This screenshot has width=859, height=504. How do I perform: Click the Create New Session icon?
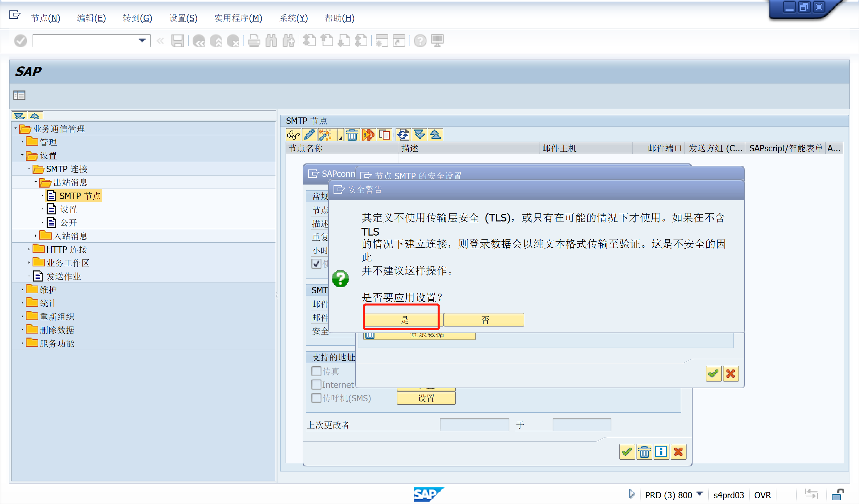[382, 41]
